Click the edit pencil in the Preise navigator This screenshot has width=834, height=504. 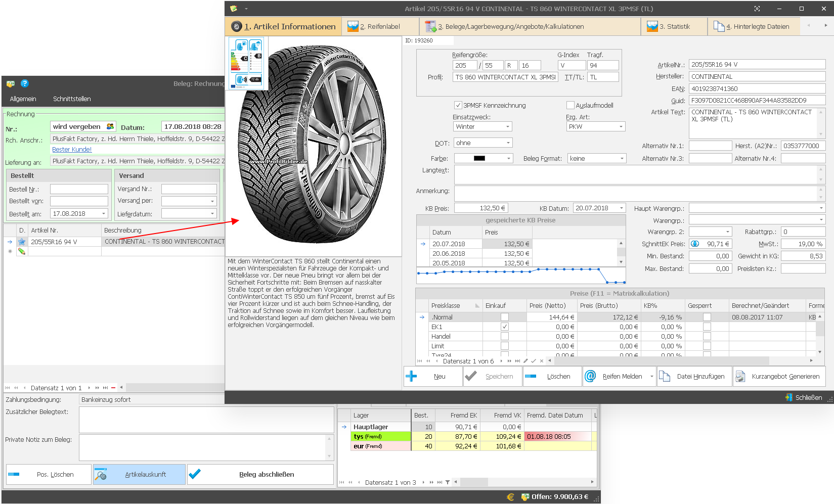[x=525, y=361]
